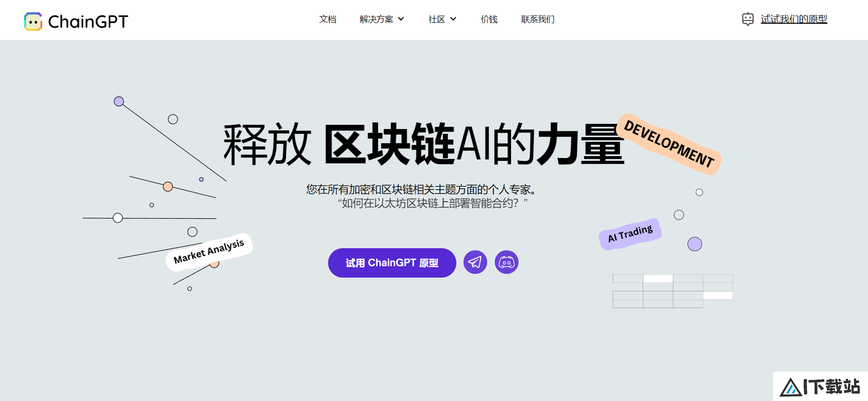868x401 pixels.
Task: Expand the 解决方案 dropdown chevron
Action: pyautogui.click(x=401, y=19)
